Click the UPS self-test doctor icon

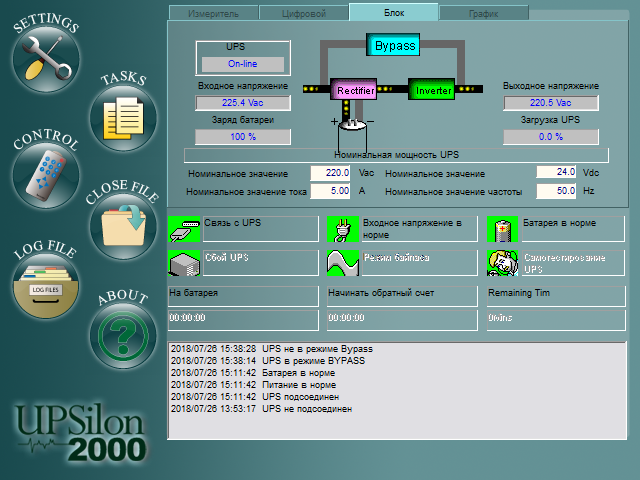pos(502,263)
